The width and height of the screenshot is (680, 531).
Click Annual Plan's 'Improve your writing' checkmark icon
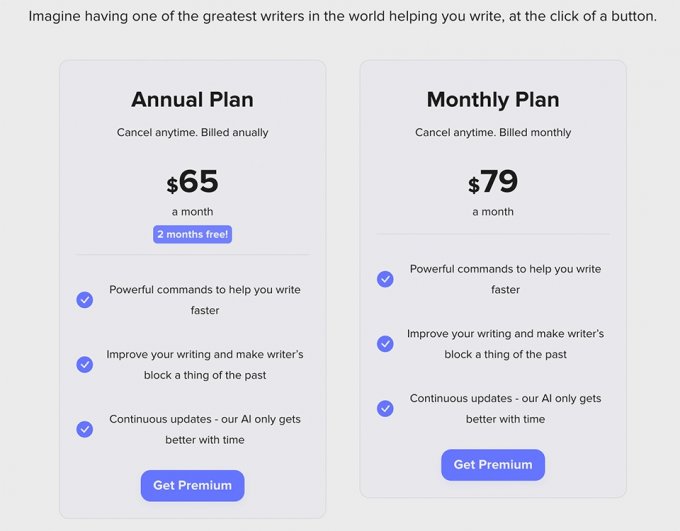coord(85,364)
